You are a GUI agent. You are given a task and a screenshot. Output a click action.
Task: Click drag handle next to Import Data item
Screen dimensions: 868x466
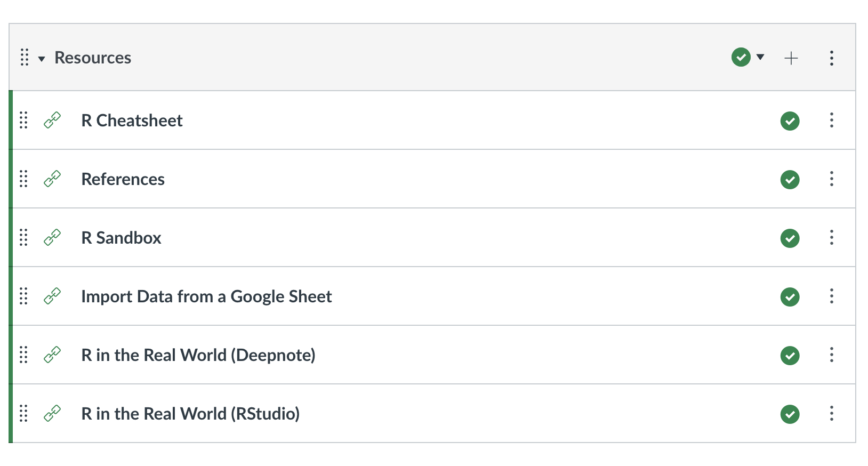(23, 296)
